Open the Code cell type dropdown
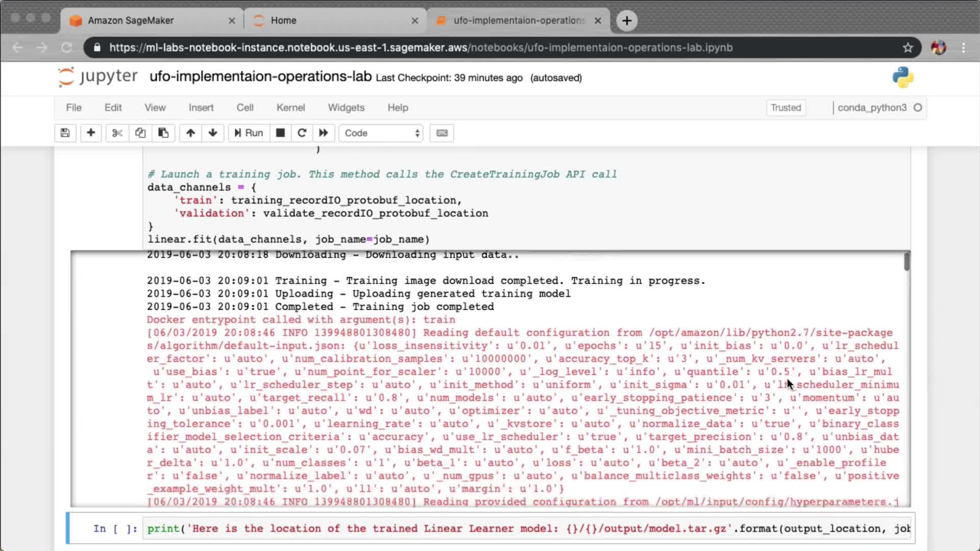980x551 pixels. (x=381, y=133)
